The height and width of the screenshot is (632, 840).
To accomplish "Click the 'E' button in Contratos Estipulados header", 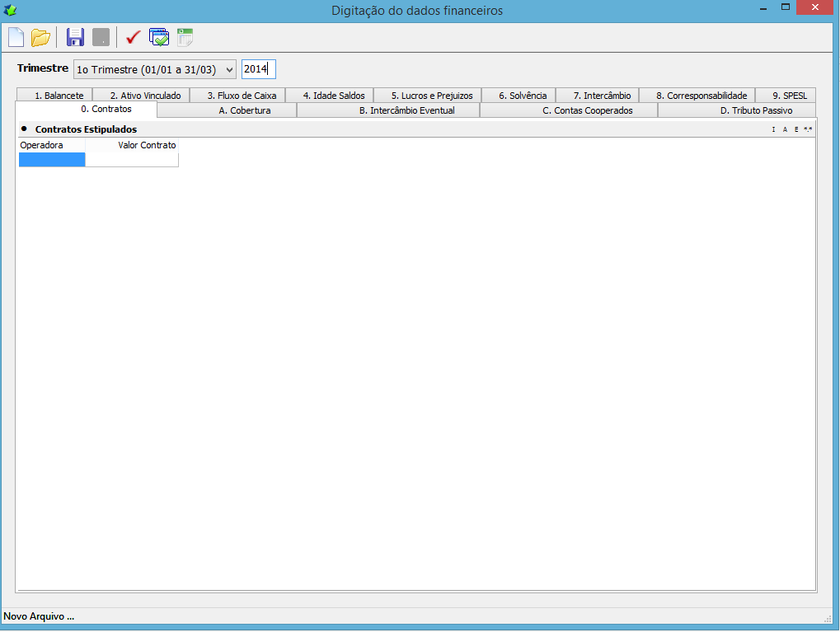I will click(796, 129).
